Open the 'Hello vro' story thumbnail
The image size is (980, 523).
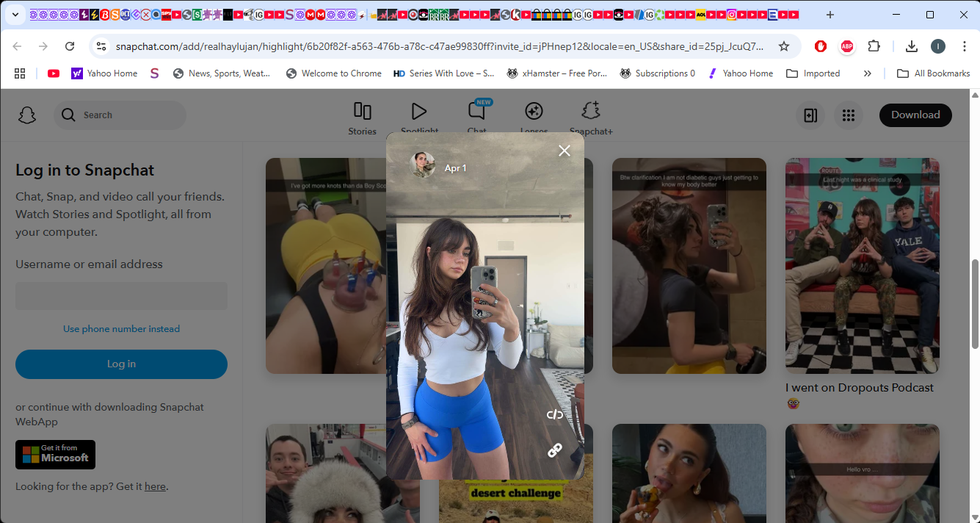point(862,473)
